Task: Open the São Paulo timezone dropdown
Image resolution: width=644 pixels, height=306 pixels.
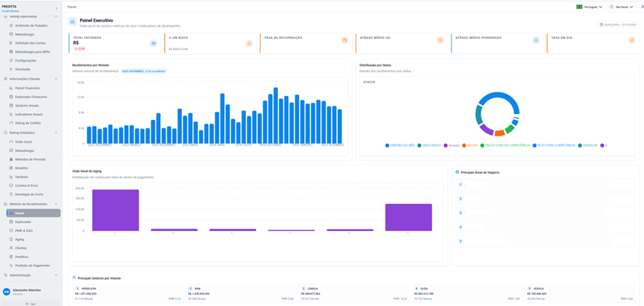Action: click(622, 7)
